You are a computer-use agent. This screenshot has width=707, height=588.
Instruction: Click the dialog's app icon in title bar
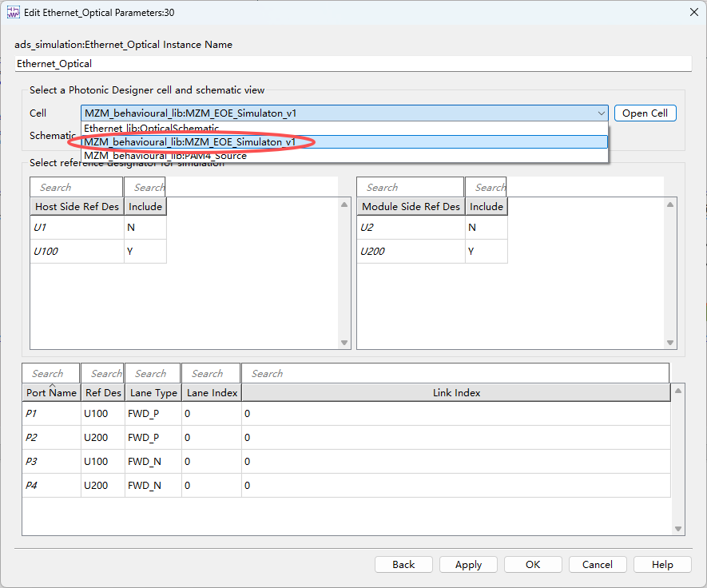point(14,12)
